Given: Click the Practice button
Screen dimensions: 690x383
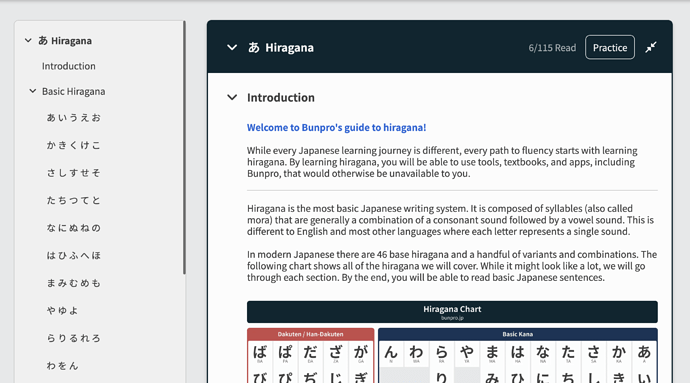Looking at the screenshot, I should 609,47.
